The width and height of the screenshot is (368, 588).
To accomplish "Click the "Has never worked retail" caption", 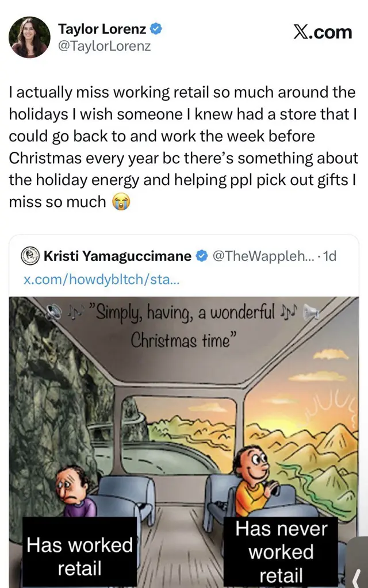I will tap(282, 552).
